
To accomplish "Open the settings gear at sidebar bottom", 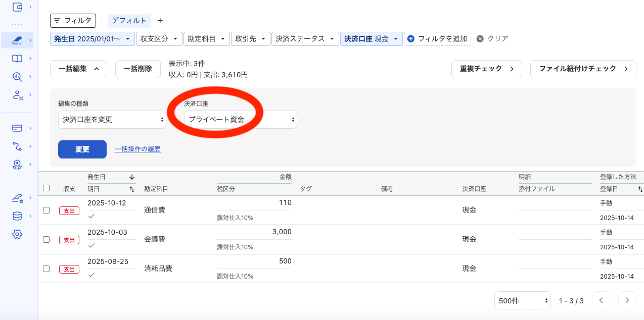I will point(18,234).
